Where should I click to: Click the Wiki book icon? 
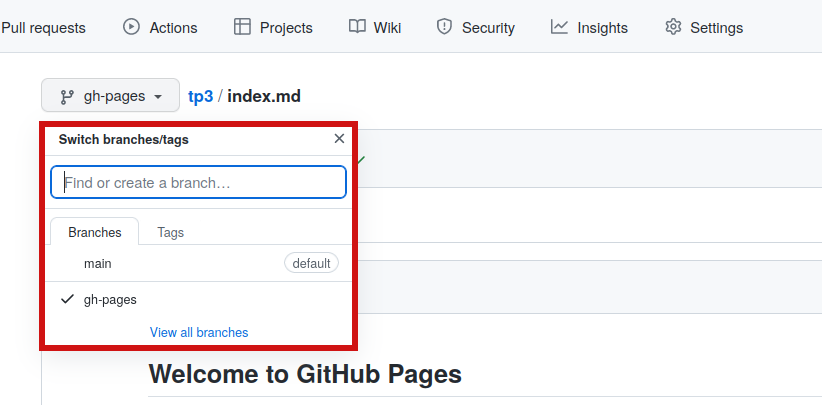[357, 27]
